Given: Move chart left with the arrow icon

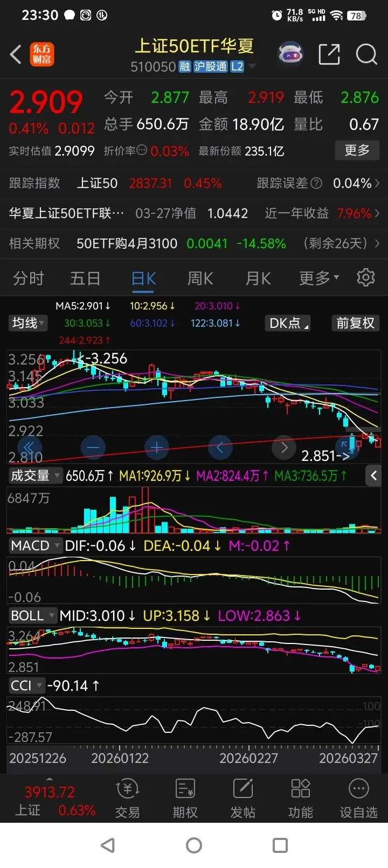Looking at the screenshot, I should tap(220, 447).
